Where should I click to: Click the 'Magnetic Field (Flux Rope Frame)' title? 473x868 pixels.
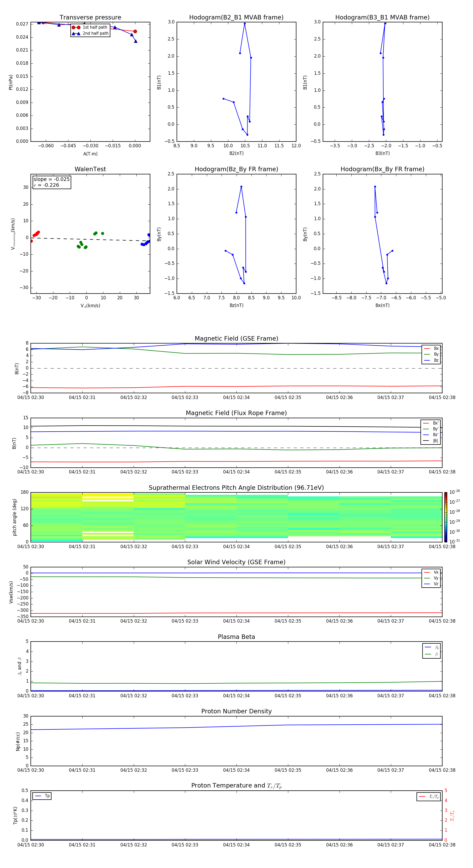click(x=236, y=413)
